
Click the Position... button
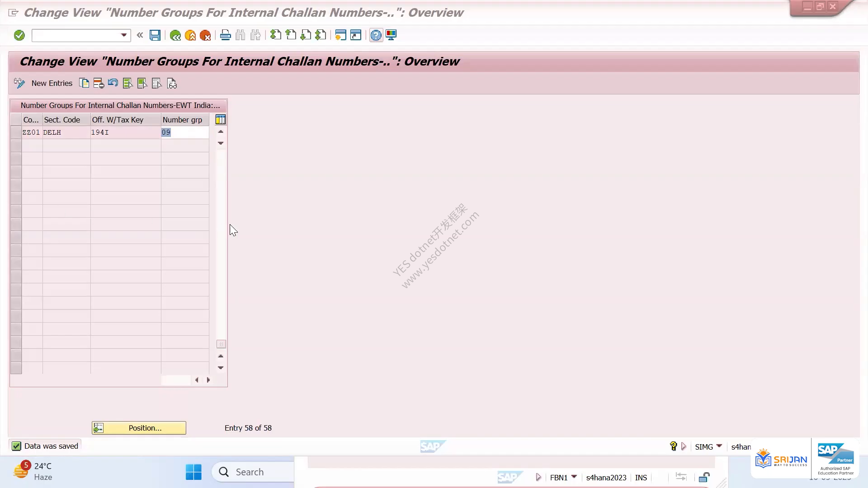139,428
